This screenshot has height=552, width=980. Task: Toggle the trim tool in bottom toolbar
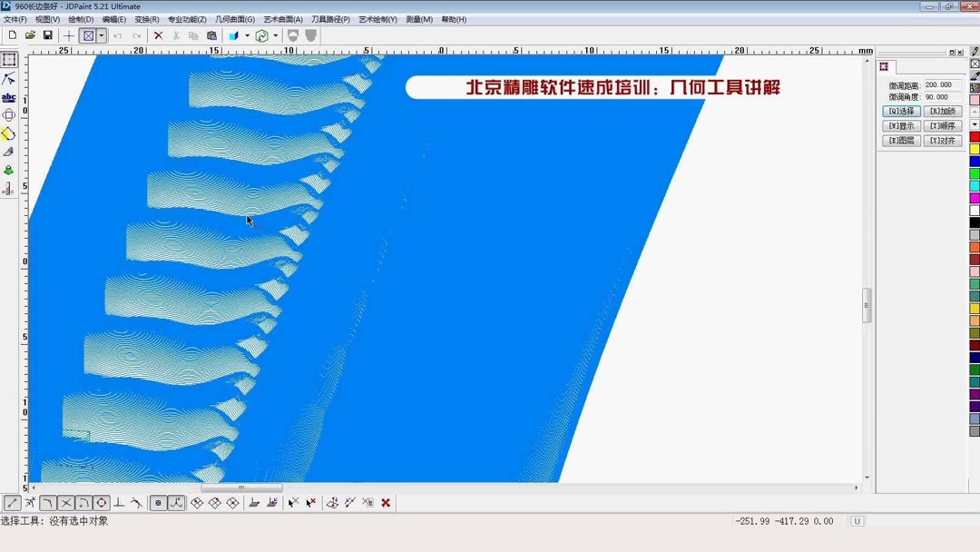[x=66, y=502]
